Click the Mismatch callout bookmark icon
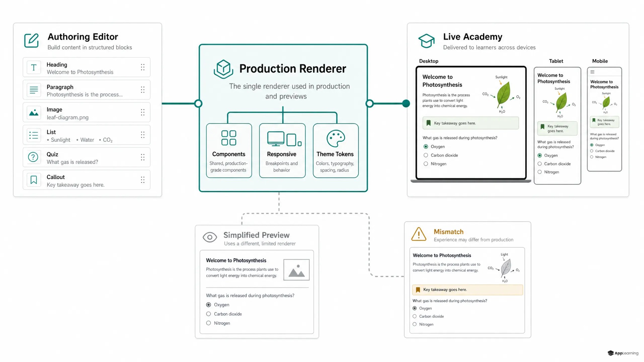Image resolution: width=644 pixels, height=362 pixels. click(418, 290)
